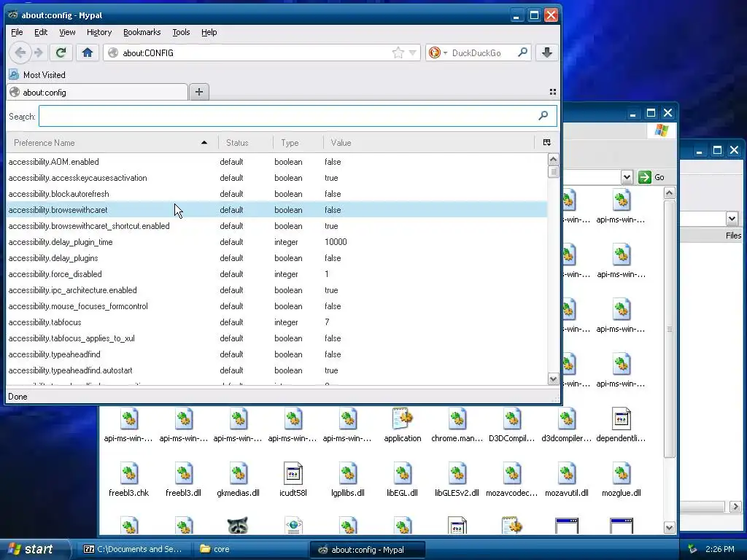Open the Windows Start button

[35, 549]
